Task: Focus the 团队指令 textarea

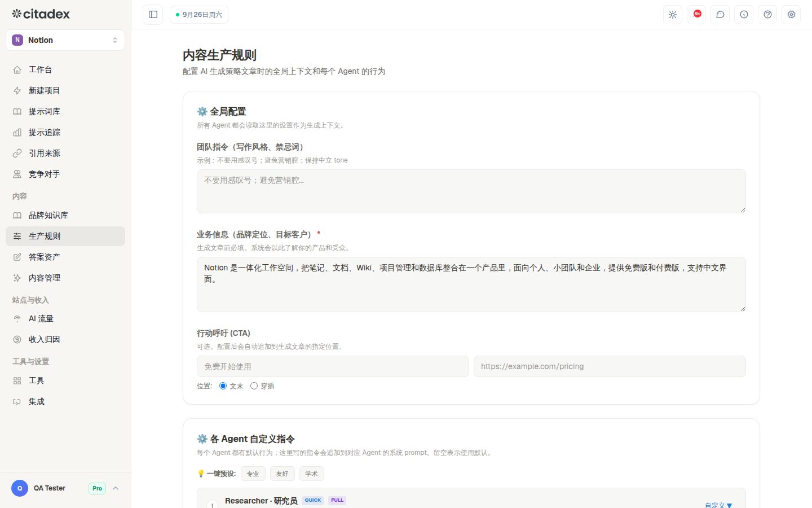Action: coord(471,191)
